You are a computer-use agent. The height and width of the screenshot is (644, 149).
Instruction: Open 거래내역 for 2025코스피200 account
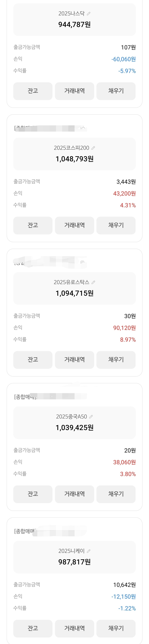point(74,225)
